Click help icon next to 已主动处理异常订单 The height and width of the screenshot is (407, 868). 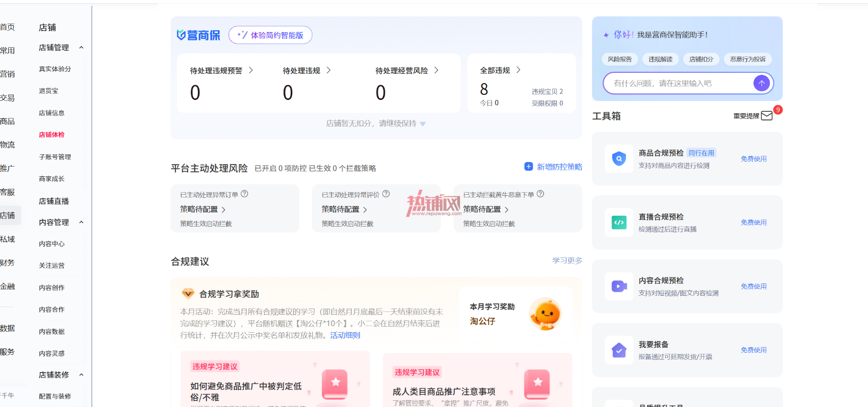tap(245, 194)
